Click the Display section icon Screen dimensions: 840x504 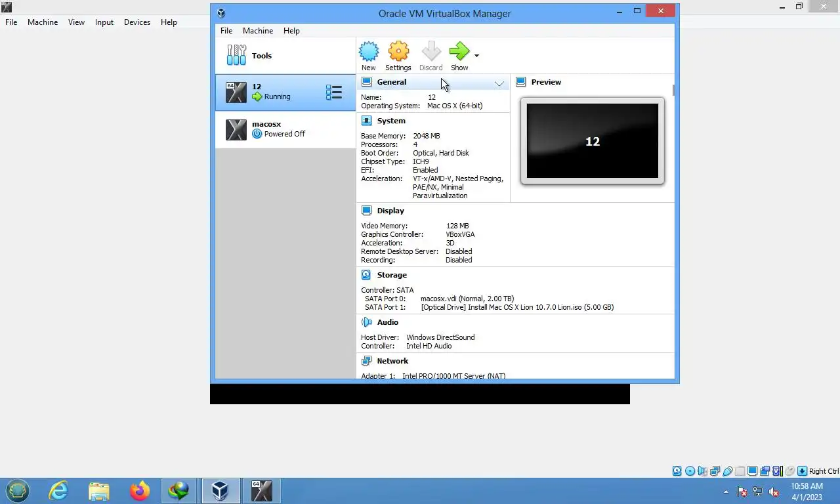(366, 211)
